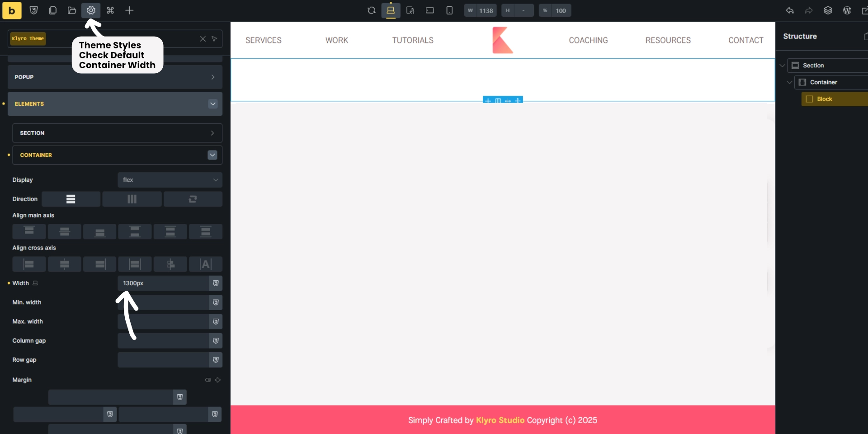Viewport: 868px width, 434px height.
Task: Collapse the Container item in Structure
Action: (x=789, y=82)
